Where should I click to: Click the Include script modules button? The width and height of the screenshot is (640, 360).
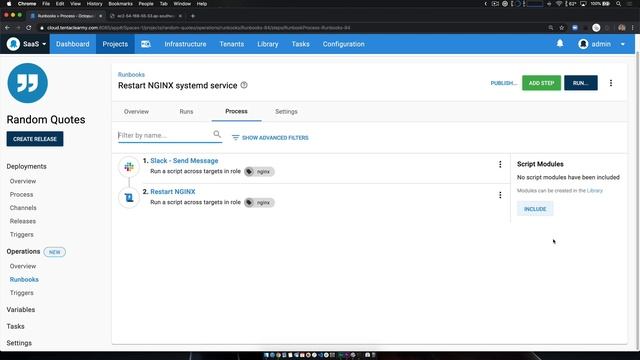535,209
